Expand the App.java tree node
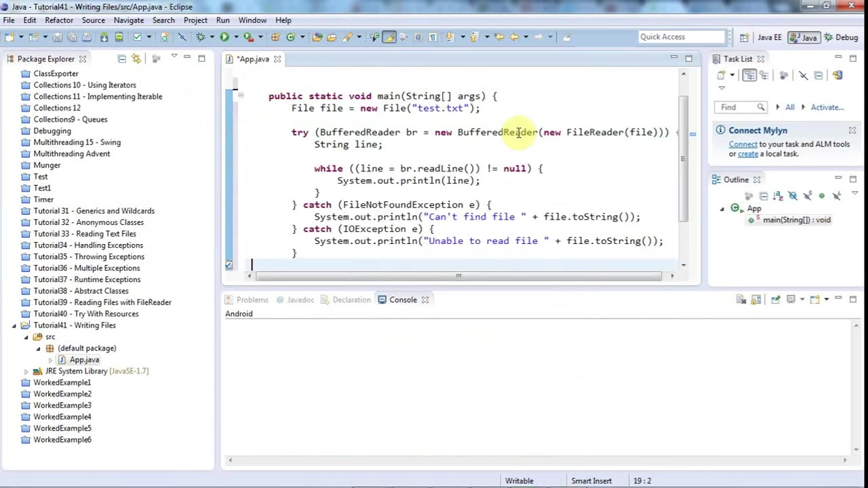The height and width of the screenshot is (488, 868). click(50, 360)
